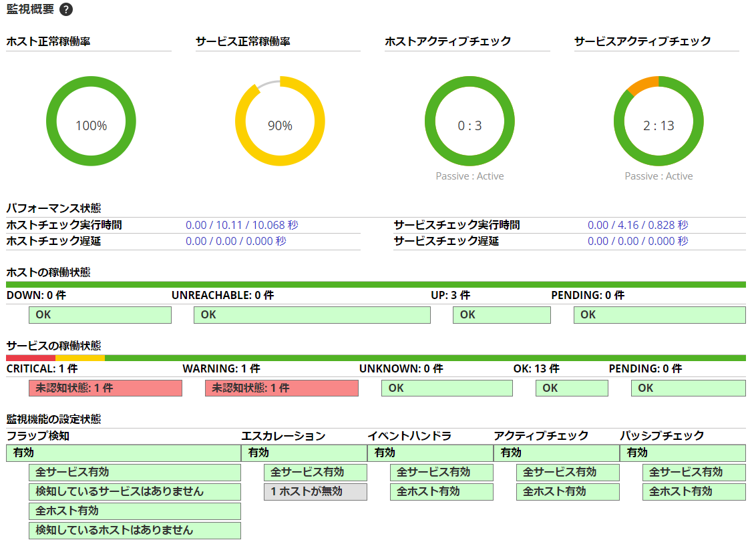Open the ホストチェック実行時間 values link
This screenshot has height=544, width=756.
tap(242, 225)
